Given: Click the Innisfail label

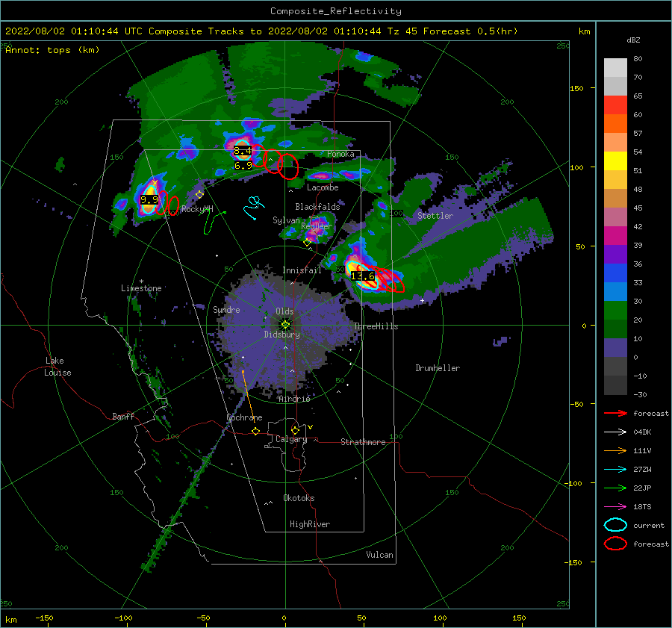Looking at the screenshot, I should click(x=302, y=270).
